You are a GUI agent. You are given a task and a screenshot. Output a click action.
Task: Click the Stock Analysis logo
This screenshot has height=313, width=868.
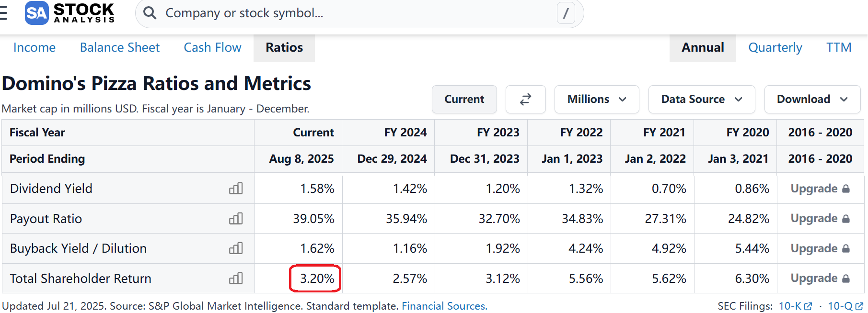point(70,13)
